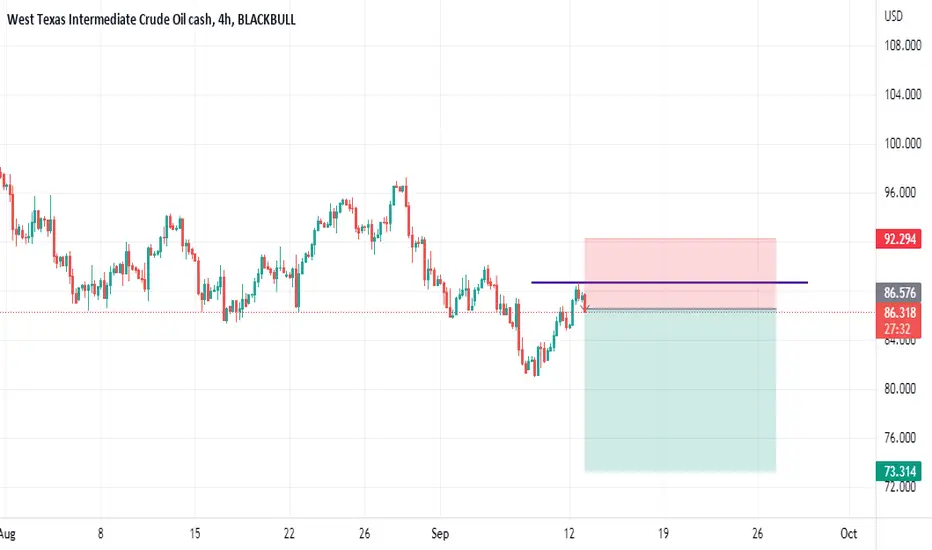The width and height of the screenshot is (932, 550).
Task: Click the green profit zone of short position
Action: (680, 391)
